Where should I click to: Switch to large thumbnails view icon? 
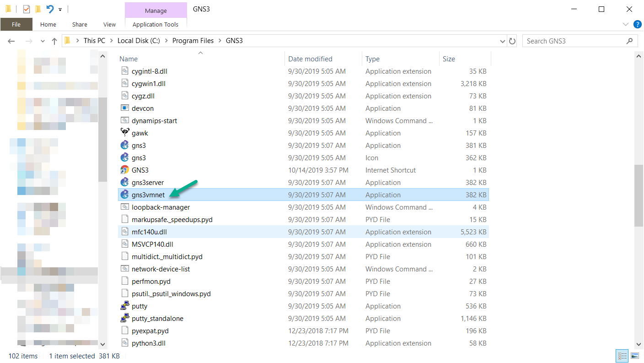pos(635,356)
